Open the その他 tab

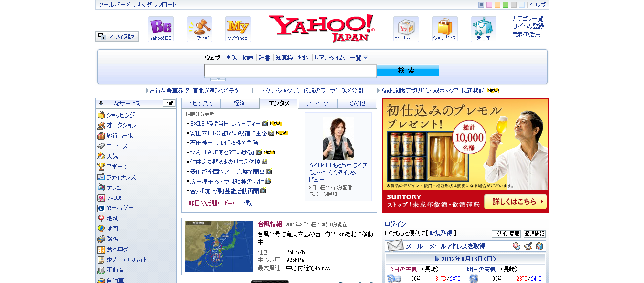tap(357, 103)
